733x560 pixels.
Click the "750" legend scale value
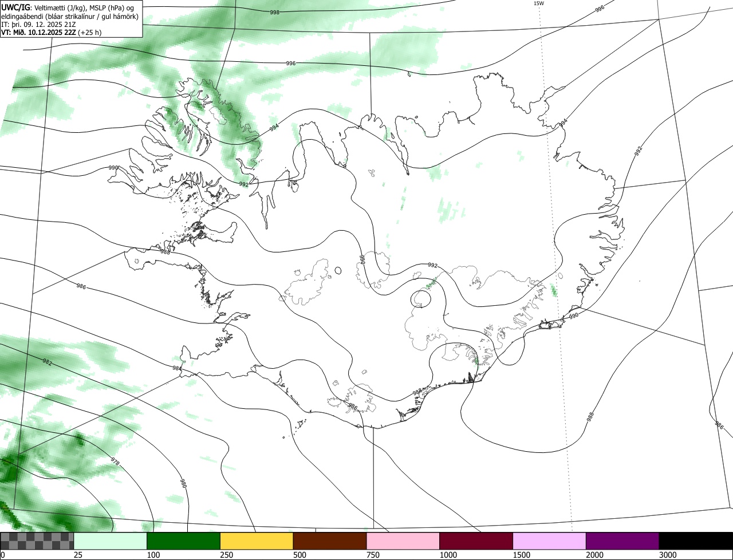[373, 555]
